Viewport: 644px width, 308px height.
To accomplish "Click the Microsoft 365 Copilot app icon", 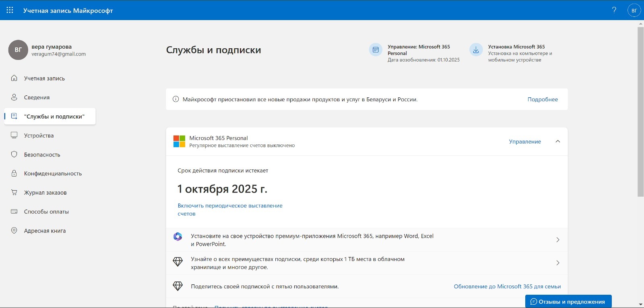I will [178, 236].
